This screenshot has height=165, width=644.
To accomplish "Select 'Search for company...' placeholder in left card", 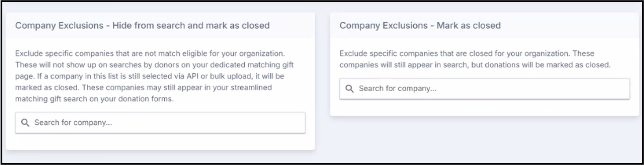I will pos(73,123).
